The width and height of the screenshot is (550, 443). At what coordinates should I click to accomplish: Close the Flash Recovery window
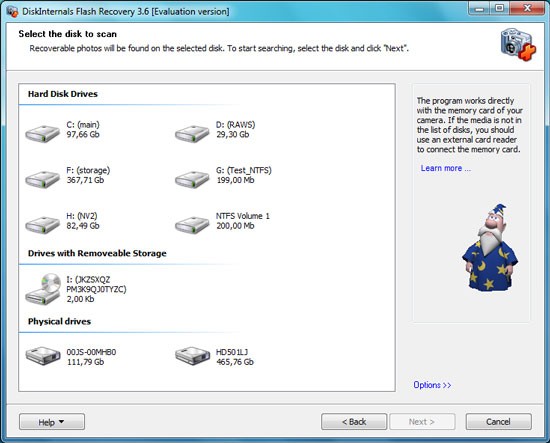pyautogui.click(x=527, y=8)
